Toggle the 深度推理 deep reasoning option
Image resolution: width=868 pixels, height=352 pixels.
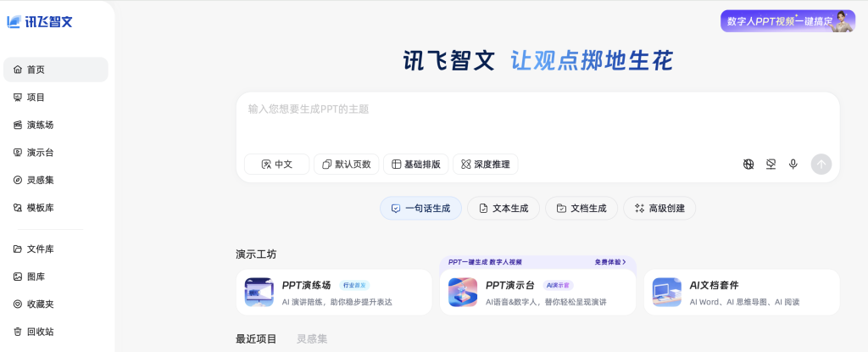coord(485,165)
